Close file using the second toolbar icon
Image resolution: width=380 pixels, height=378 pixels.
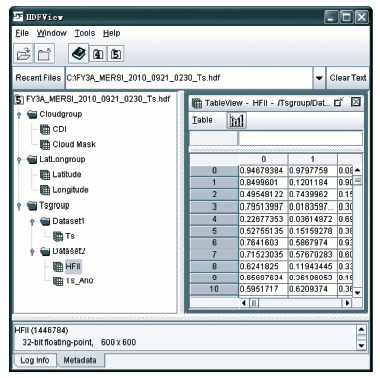[x=44, y=54]
